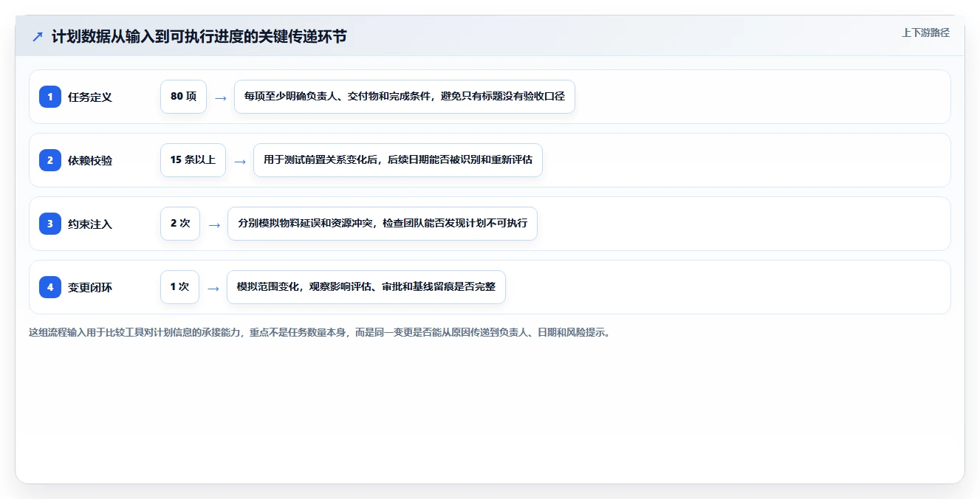Click the description starting '分别模拟物料延误和资源冲突'
980x499 pixels.
pos(383,224)
